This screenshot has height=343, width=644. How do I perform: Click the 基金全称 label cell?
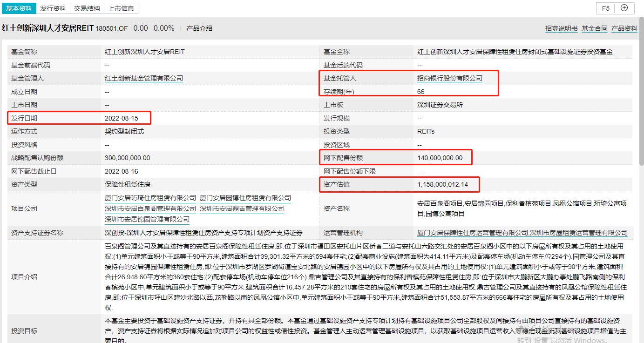pos(367,52)
